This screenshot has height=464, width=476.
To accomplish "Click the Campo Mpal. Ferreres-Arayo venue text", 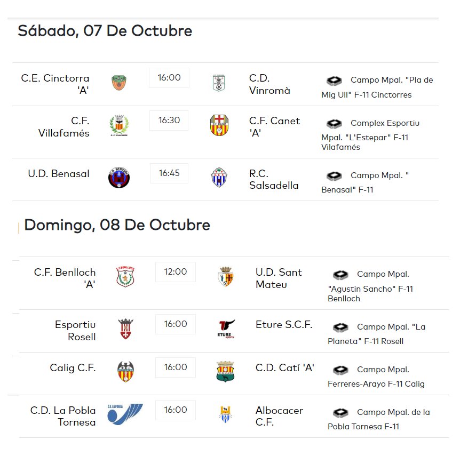I will pyautogui.click(x=376, y=377).
